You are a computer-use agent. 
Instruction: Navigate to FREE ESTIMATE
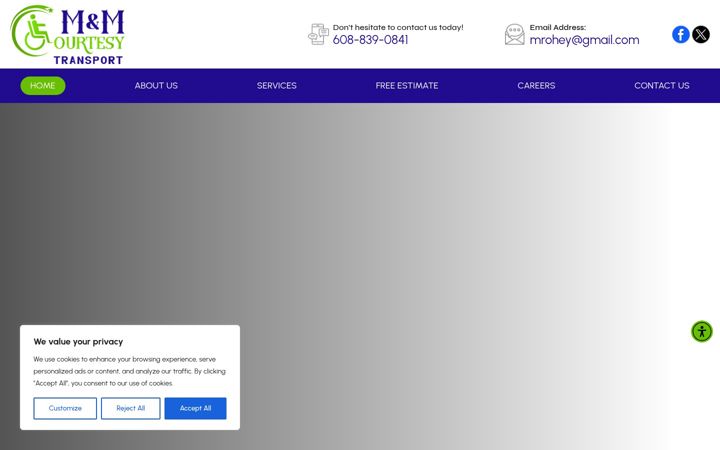(407, 85)
